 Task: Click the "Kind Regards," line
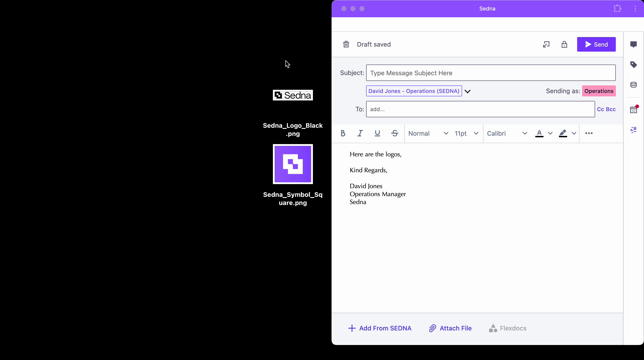[x=368, y=170]
